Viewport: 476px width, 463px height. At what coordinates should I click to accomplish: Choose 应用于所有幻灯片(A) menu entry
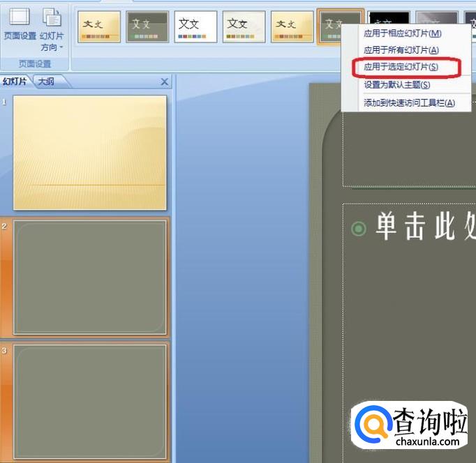coord(401,50)
